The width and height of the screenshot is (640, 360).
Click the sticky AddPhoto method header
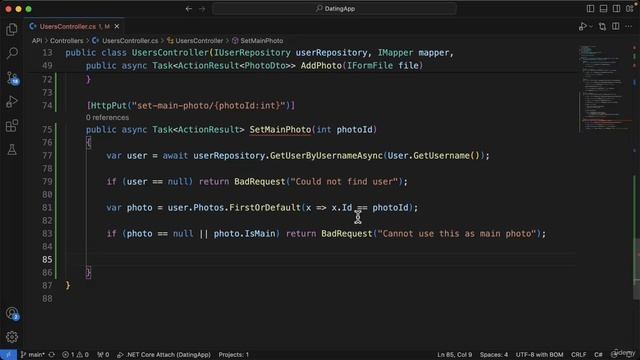click(254, 66)
